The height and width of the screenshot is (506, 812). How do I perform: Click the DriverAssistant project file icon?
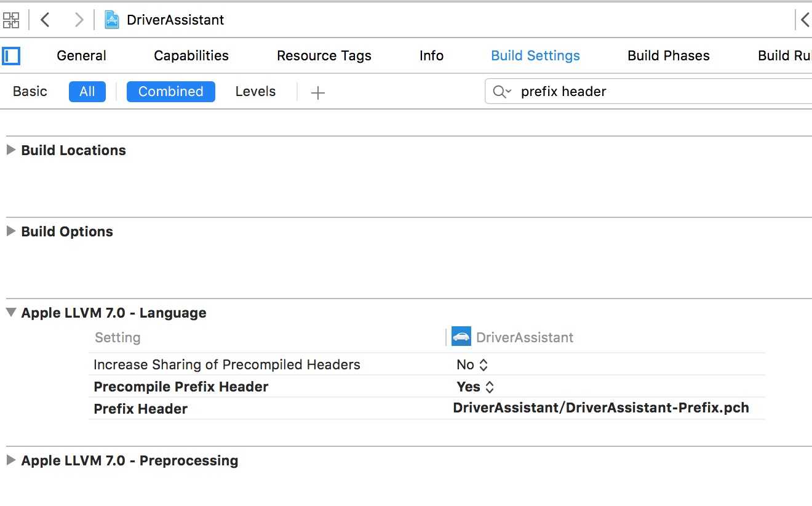click(x=111, y=20)
